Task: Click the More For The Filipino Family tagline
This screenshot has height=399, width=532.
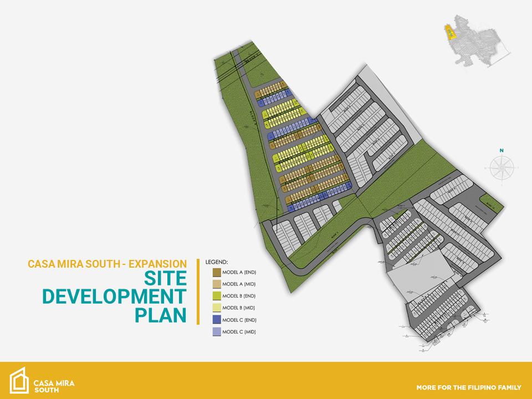Action: 468,386
